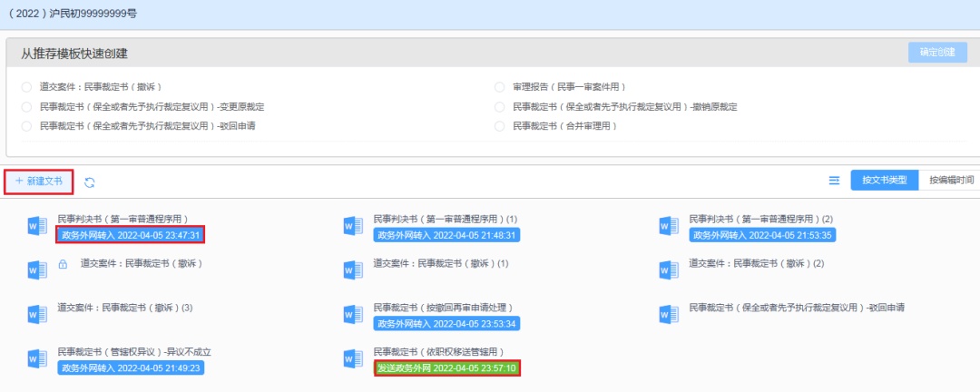The height and width of the screenshot is (392, 980).
Task: Open Word icon for 民事裁定书（管辖权异议）-异议不成立
Action: point(37,358)
